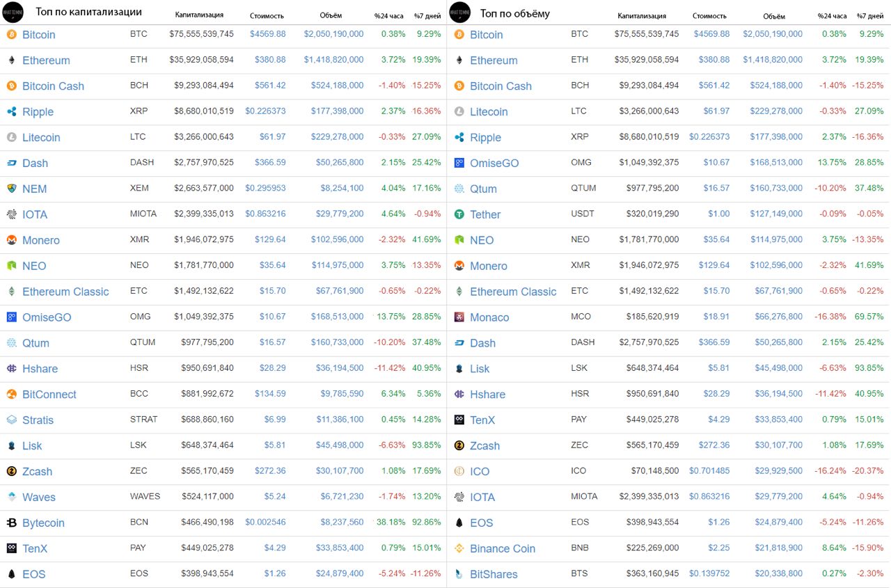The image size is (891, 588).
Task: Click the 'Топ по объёму' heading
Action: pos(515,13)
